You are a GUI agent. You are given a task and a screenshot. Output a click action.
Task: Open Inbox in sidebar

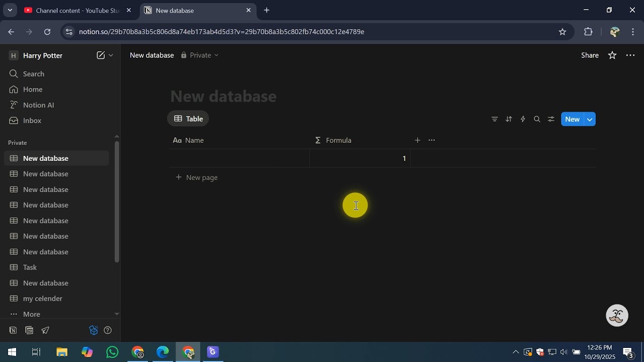point(56,121)
